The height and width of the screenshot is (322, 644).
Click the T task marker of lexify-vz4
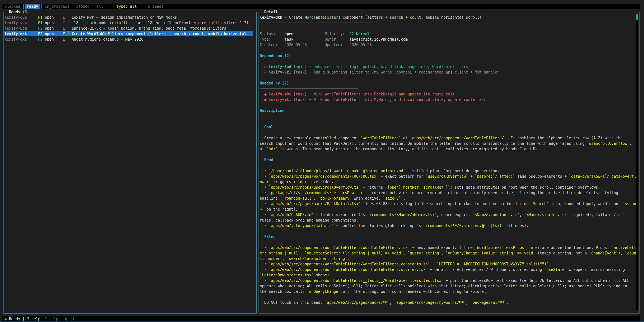[64, 23]
